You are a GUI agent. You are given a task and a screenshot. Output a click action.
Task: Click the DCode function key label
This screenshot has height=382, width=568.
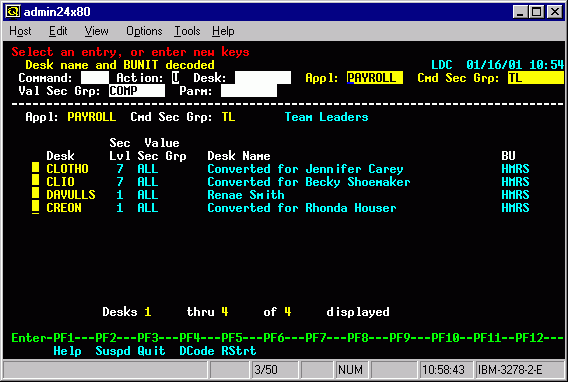tap(197, 351)
